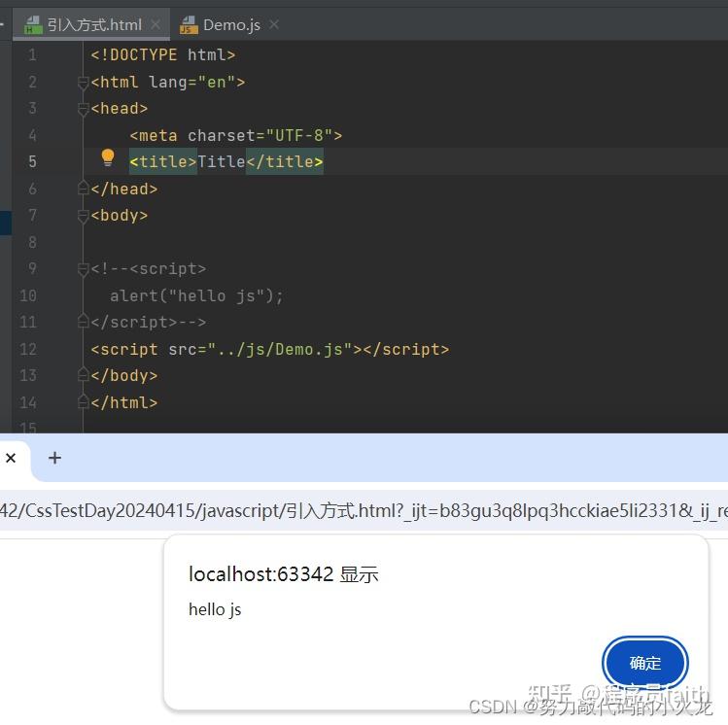Click the yellow lightbulb intention icon
Image resolution: width=728 pixels, height=725 pixels.
[x=108, y=157]
